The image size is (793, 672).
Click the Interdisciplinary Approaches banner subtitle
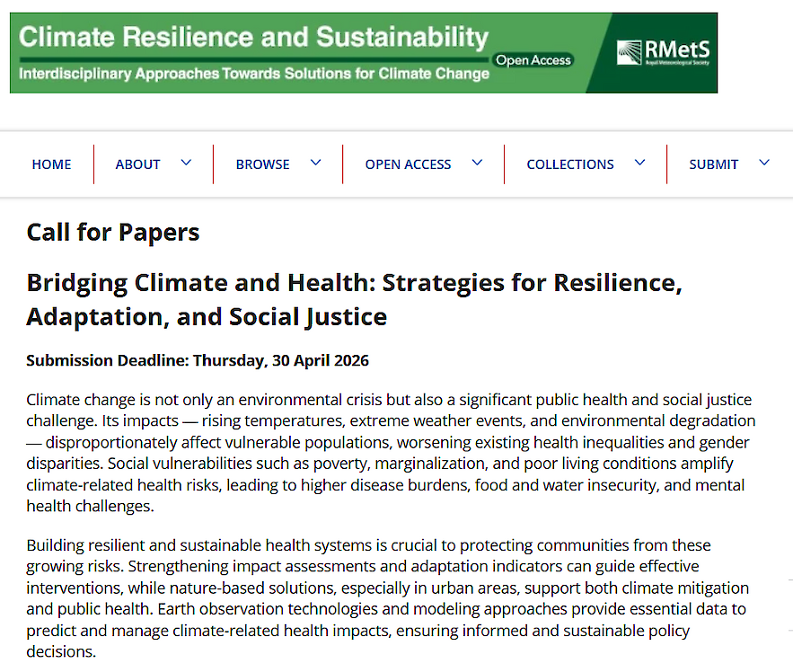(254, 74)
